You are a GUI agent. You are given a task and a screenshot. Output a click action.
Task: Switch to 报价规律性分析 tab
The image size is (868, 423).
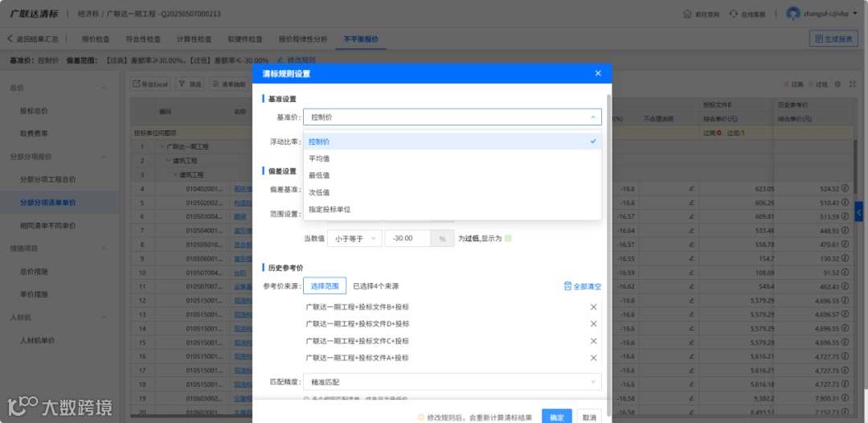[303, 39]
